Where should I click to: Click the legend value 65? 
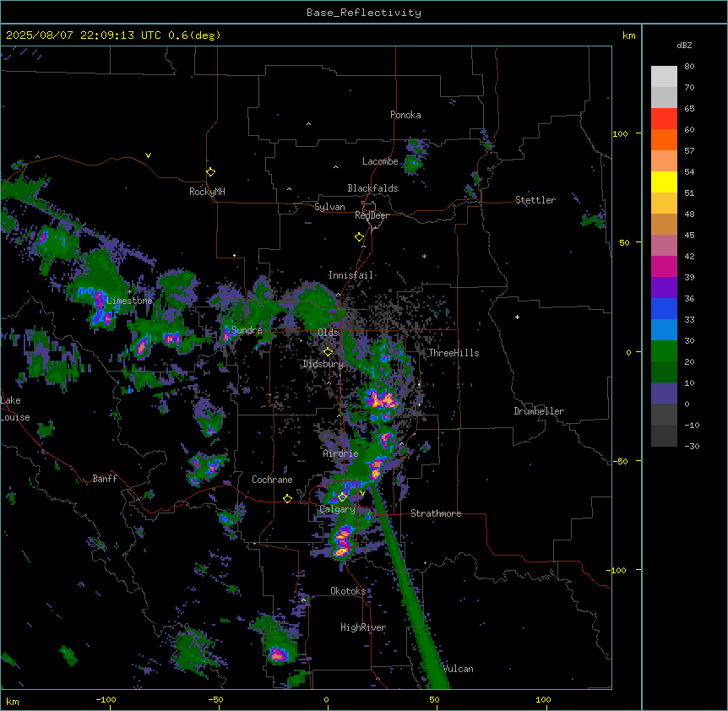coord(689,108)
